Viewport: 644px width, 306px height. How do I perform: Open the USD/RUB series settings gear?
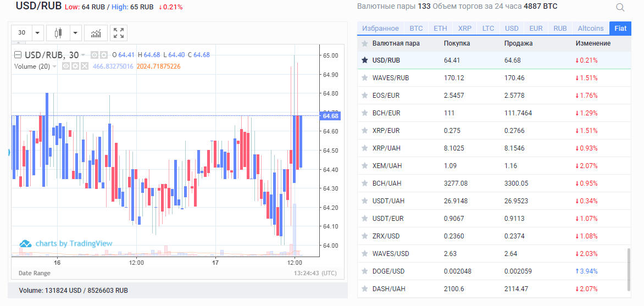click(103, 54)
